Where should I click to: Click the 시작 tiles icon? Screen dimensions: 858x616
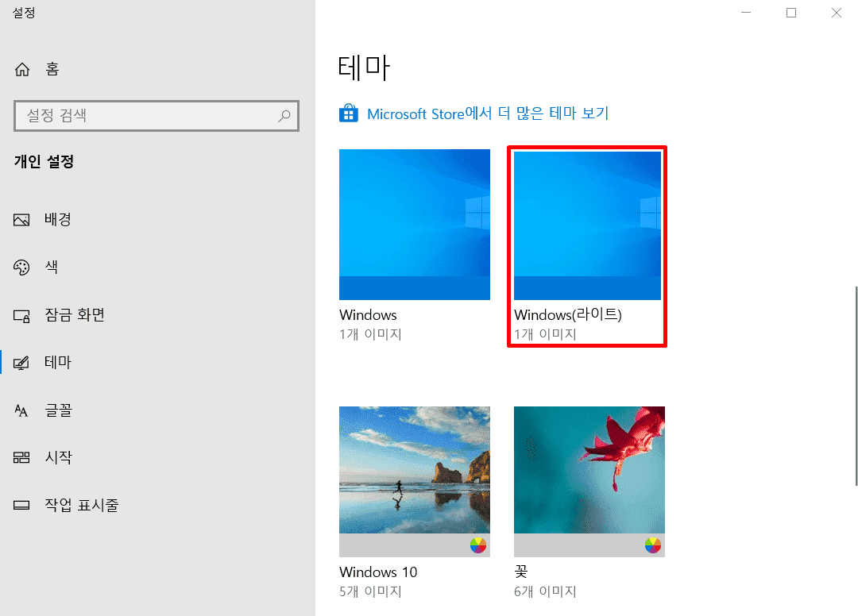[x=21, y=457]
